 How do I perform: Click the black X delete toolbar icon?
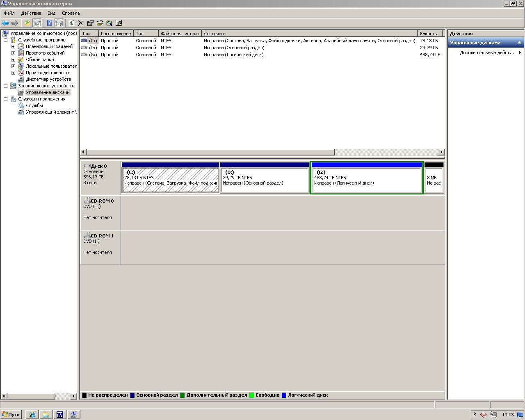[81, 23]
